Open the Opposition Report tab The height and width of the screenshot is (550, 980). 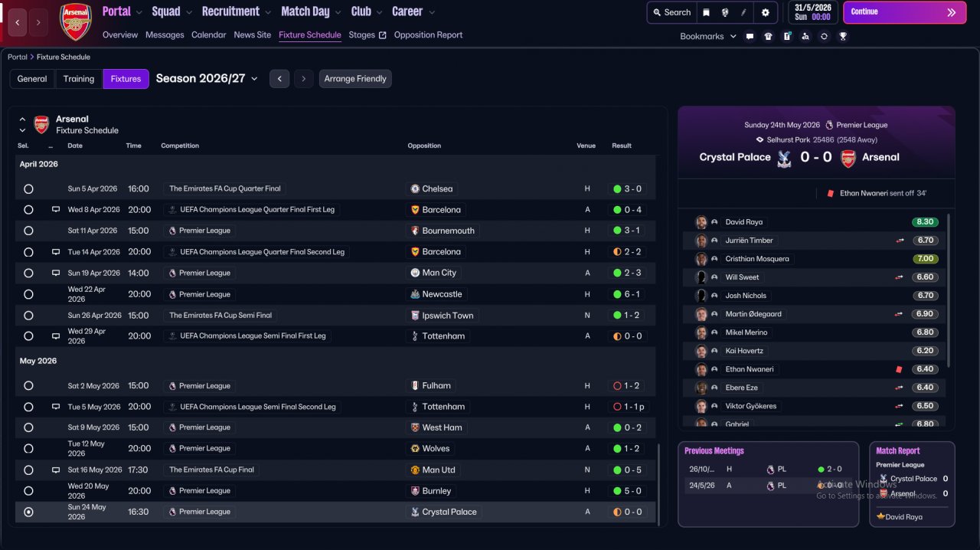click(428, 35)
